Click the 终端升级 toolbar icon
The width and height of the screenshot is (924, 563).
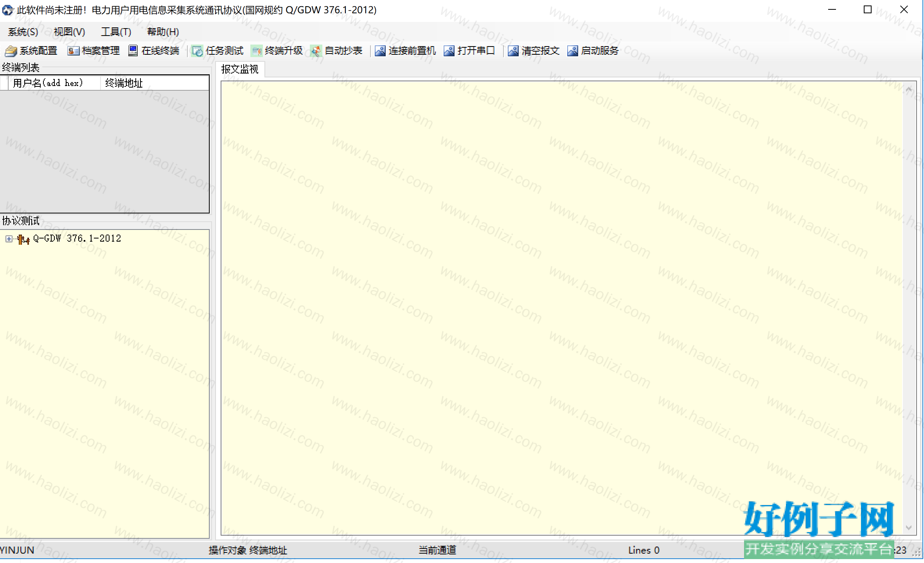tap(257, 51)
